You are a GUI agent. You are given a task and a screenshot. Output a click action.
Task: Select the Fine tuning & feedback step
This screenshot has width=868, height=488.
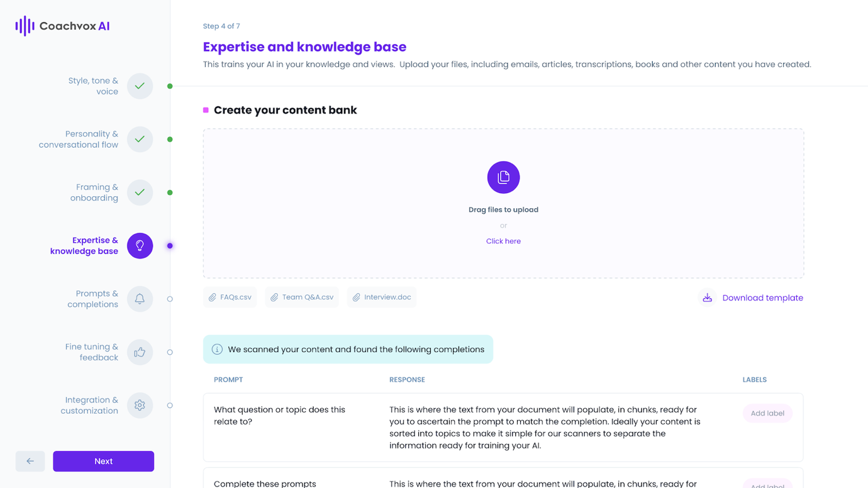[x=91, y=352]
